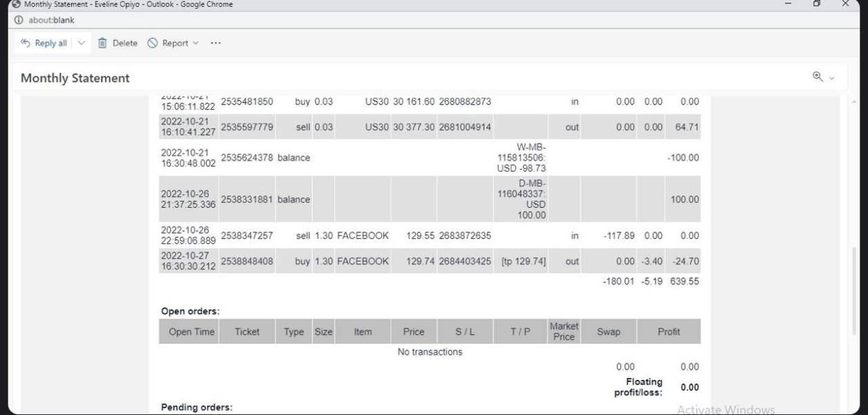Viewport: 868px width, 415px height.
Task: Click the commission value -117.89
Action: [x=618, y=236]
